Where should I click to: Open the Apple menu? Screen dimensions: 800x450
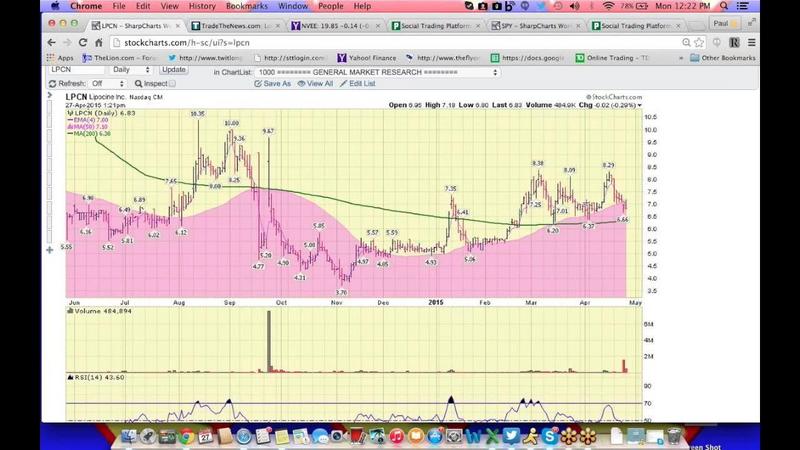(55, 6)
